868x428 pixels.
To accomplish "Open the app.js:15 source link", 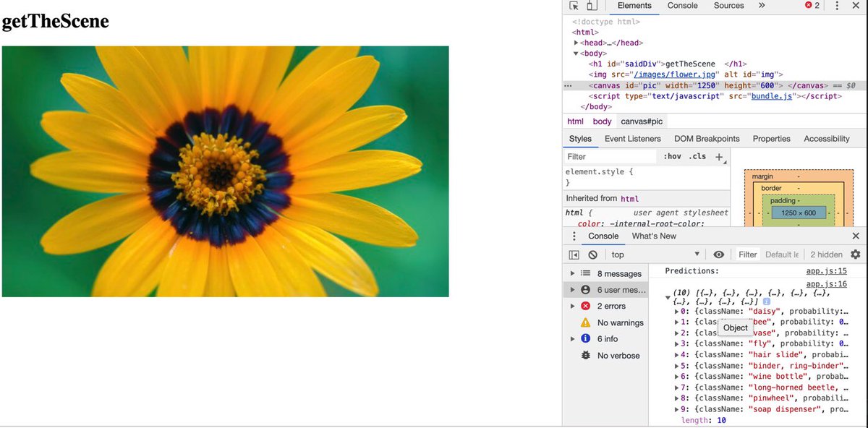I will tap(827, 271).
